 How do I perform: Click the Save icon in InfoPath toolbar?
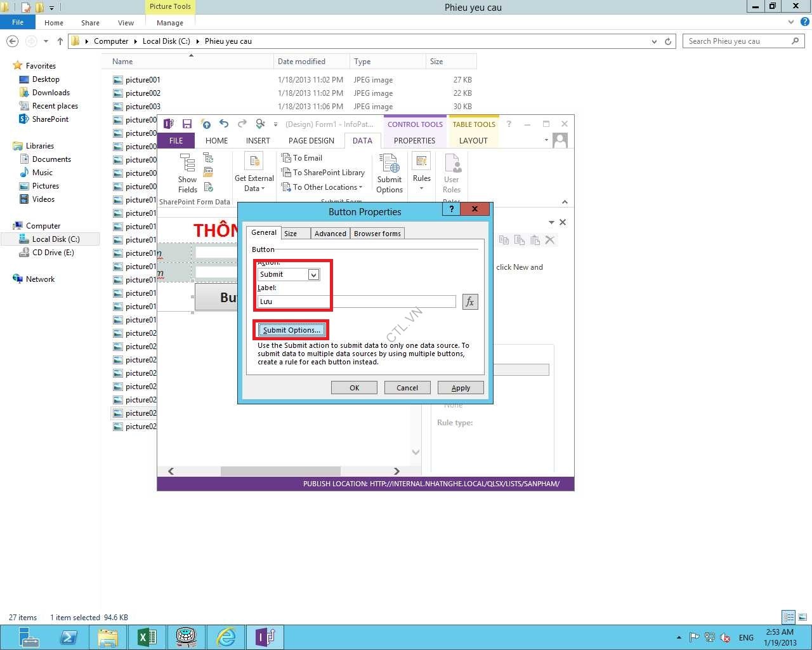187,124
